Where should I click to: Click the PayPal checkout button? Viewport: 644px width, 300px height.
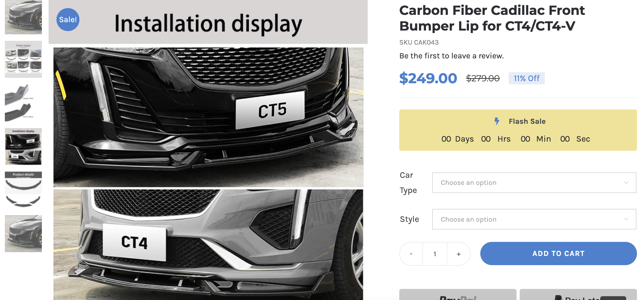[458, 295]
